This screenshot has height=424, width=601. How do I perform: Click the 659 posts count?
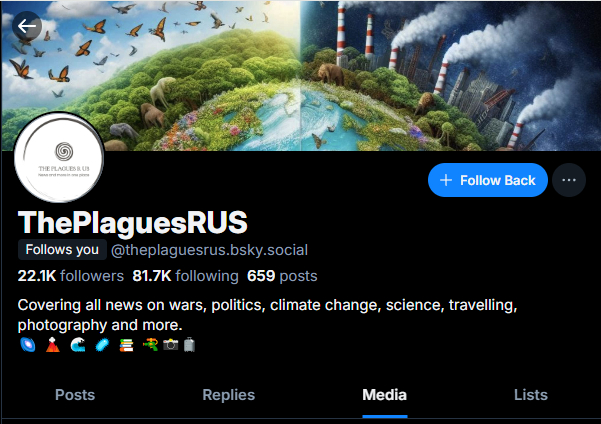282,276
